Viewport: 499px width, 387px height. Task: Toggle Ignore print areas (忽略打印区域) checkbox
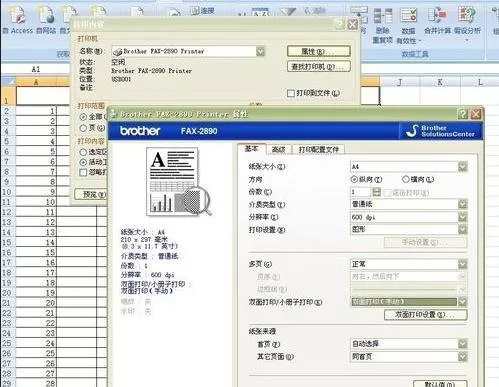point(83,172)
